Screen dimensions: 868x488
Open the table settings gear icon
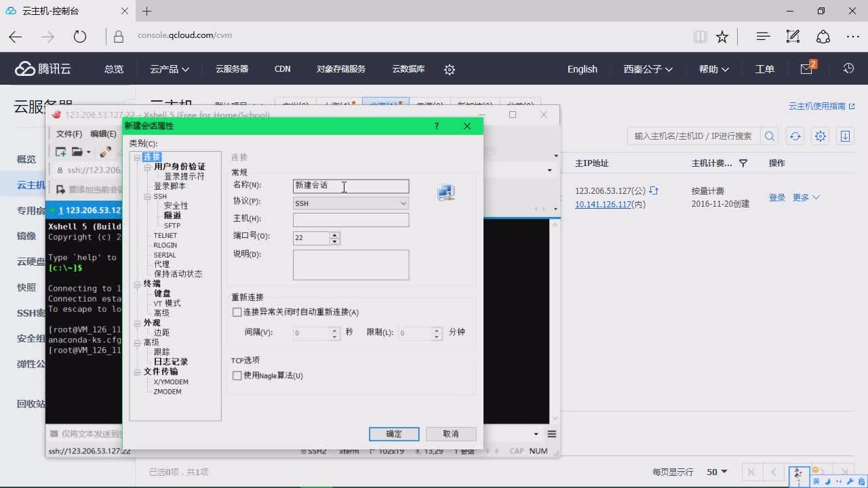[x=821, y=136]
